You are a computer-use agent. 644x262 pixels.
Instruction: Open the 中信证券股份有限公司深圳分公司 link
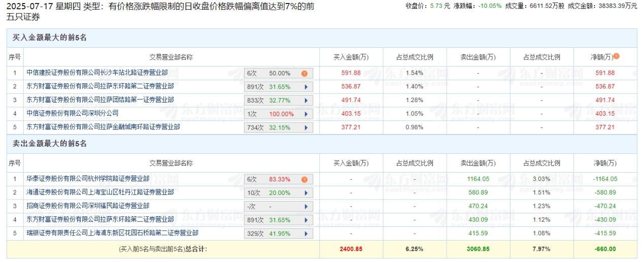click(73, 113)
